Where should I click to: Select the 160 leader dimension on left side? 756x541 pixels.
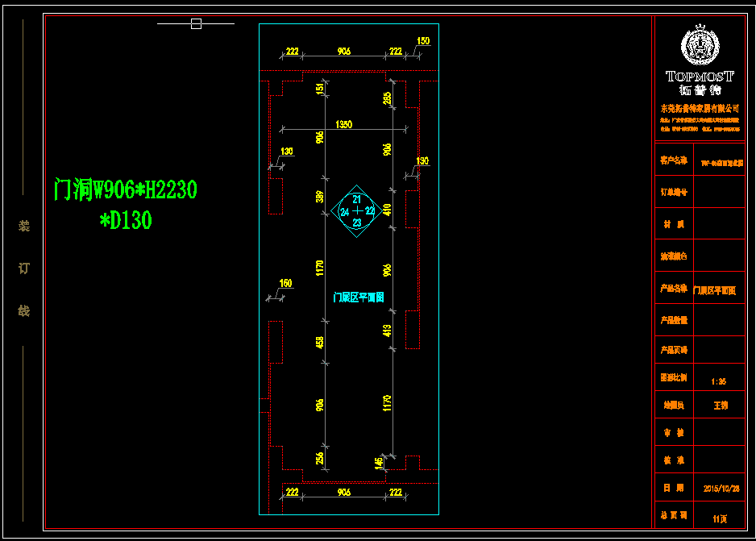(285, 283)
